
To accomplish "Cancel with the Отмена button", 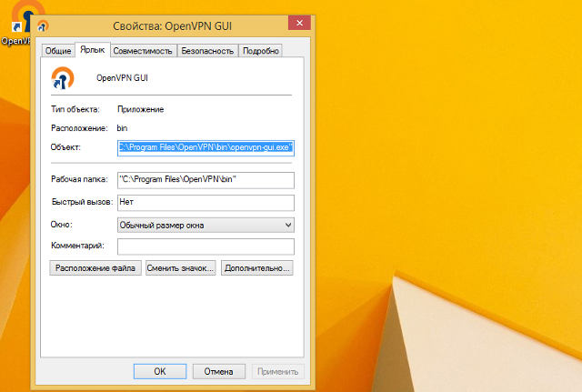I will (x=218, y=372).
